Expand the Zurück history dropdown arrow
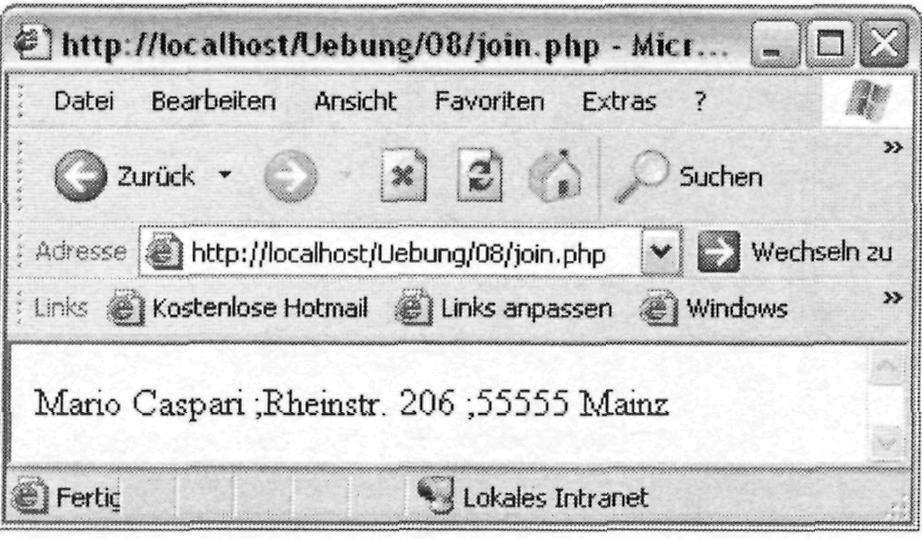 (x=225, y=175)
